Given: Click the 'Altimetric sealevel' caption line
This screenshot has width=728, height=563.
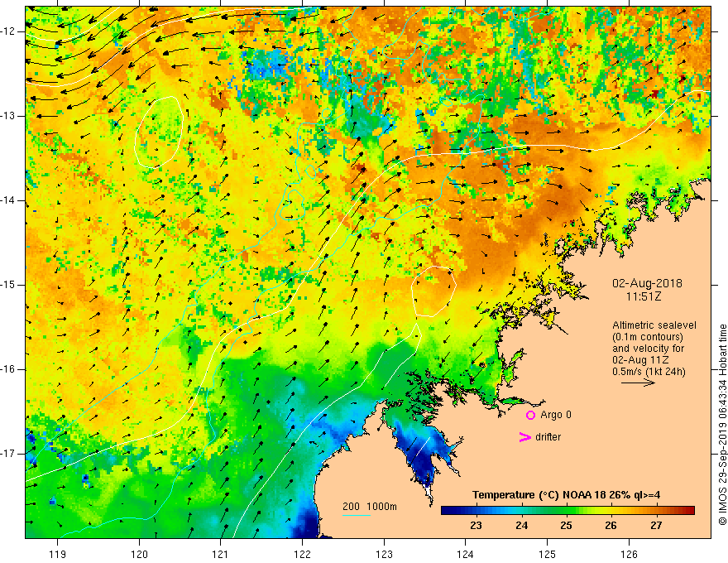Looking at the screenshot, I should (x=654, y=325).
